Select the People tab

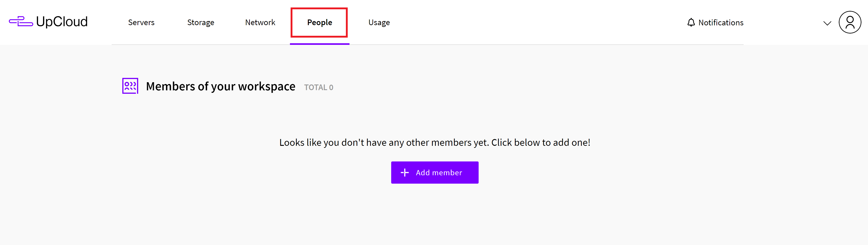coord(319,23)
